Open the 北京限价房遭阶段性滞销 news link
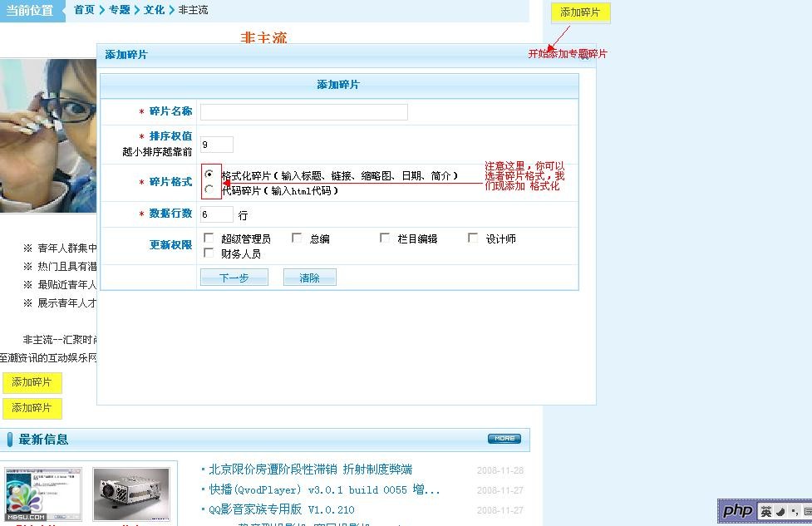 click(x=310, y=469)
